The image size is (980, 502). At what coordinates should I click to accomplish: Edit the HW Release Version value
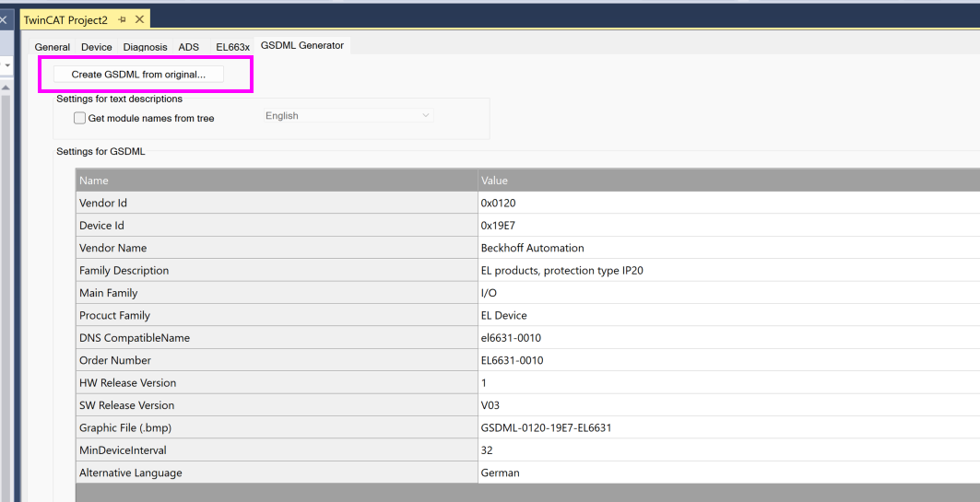pyautogui.click(x=728, y=383)
